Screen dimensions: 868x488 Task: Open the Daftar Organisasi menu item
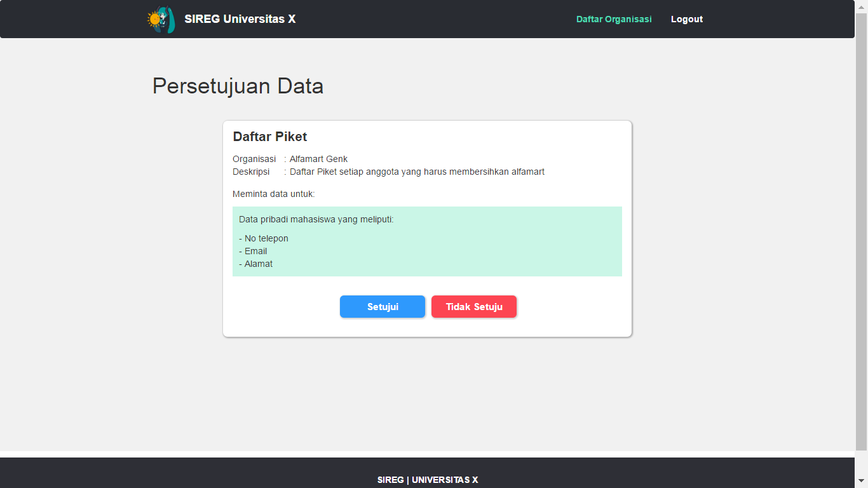pyautogui.click(x=614, y=19)
